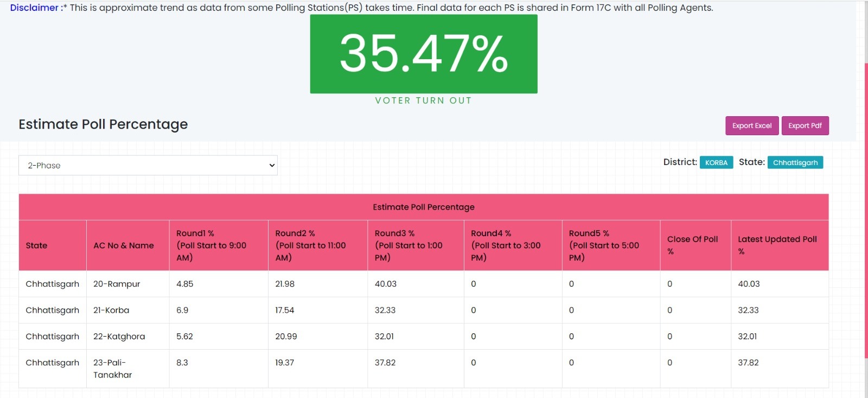Click the Latest Updated Poll % header
This screenshot has width=868, height=398.
click(777, 245)
